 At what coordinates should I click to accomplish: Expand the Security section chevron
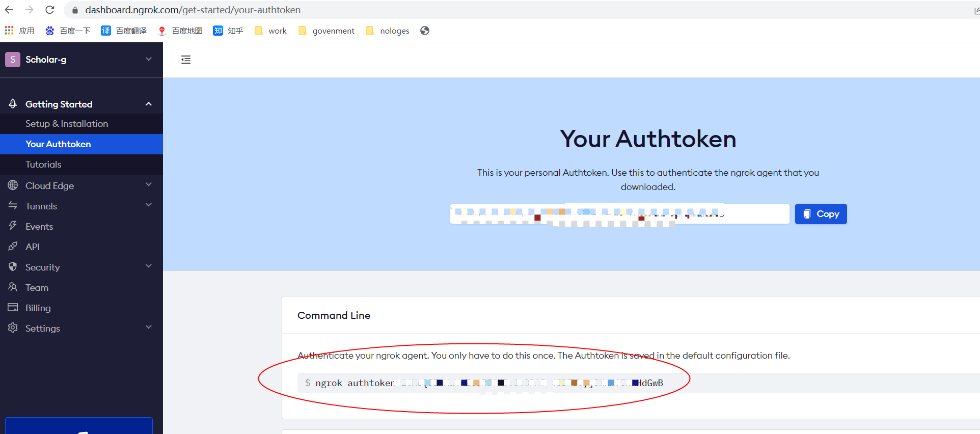(149, 266)
